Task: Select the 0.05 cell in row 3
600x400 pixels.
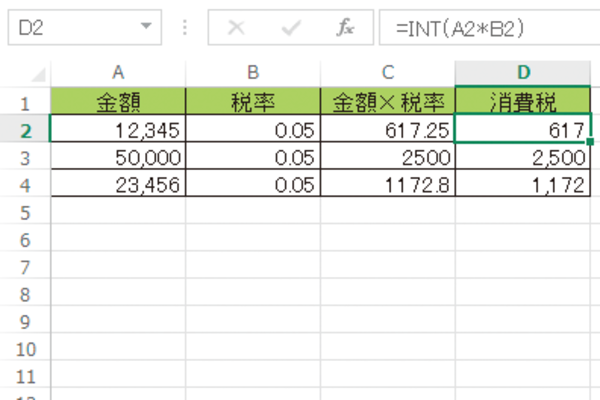Action: tap(253, 156)
